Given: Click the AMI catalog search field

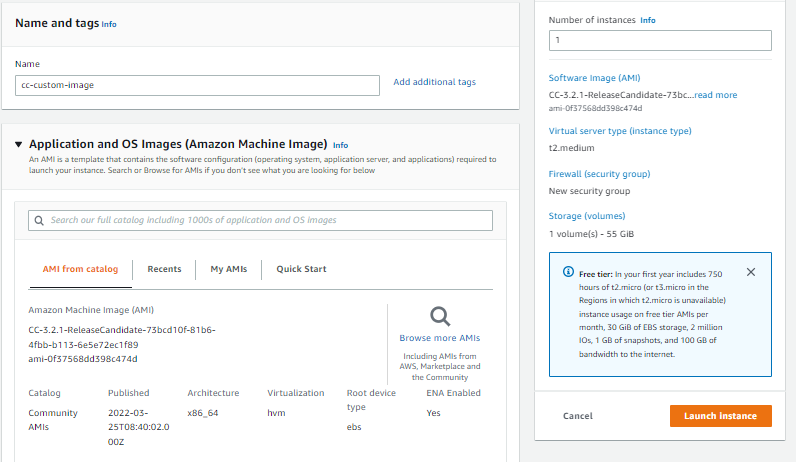Looking at the screenshot, I should pos(260,220).
